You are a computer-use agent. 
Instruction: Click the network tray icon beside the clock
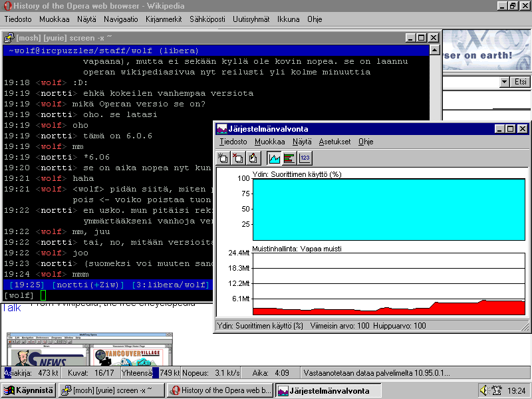tap(497, 390)
